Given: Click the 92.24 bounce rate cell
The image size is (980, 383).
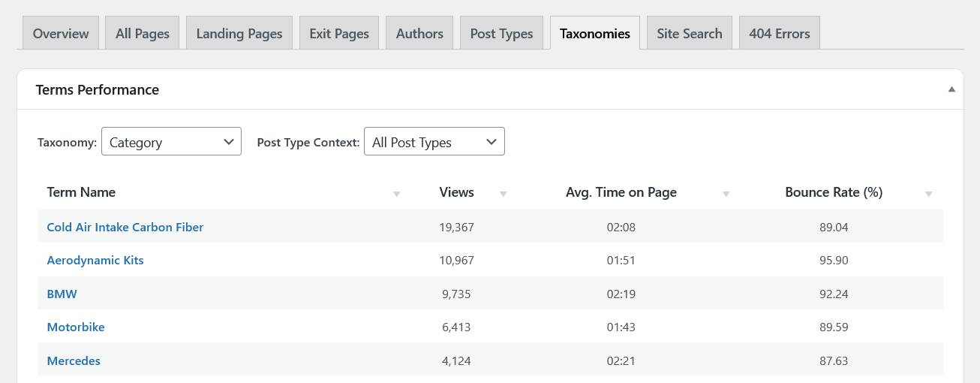Looking at the screenshot, I should click(x=834, y=294).
